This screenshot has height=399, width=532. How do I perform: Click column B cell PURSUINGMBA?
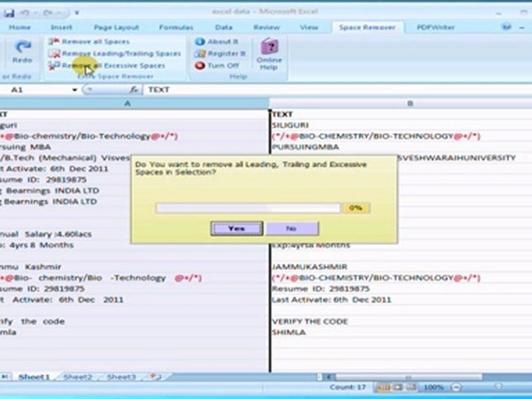tap(401, 147)
